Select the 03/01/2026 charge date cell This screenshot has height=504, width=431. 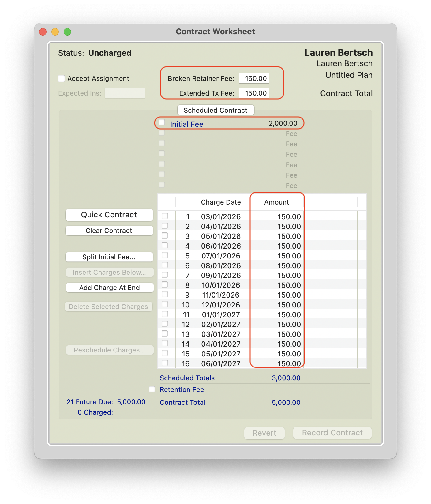[x=221, y=216]
